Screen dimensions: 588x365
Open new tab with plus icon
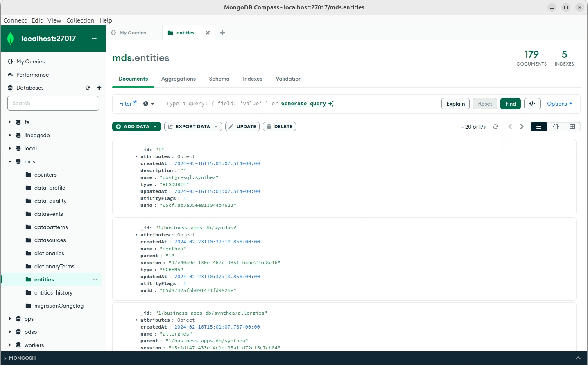coord(222,33)
